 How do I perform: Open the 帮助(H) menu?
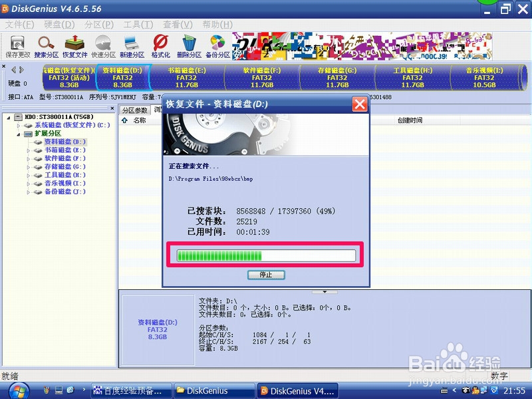coord(217,25)
